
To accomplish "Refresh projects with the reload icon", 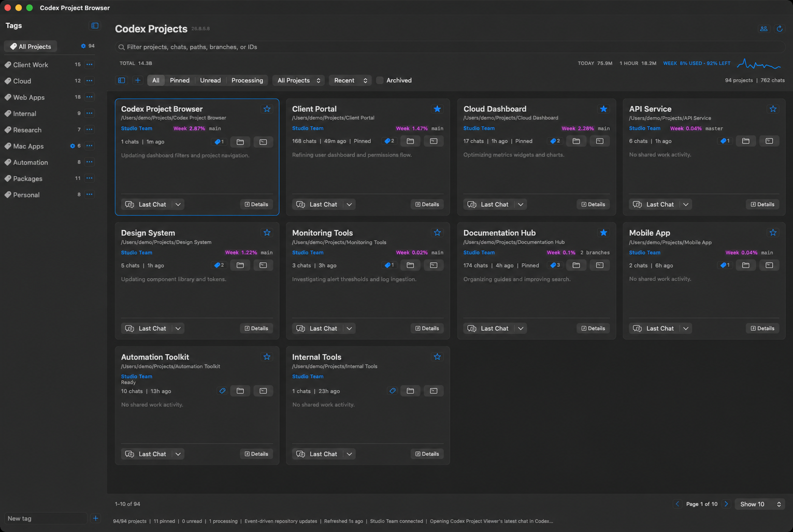I will [779, 29].
